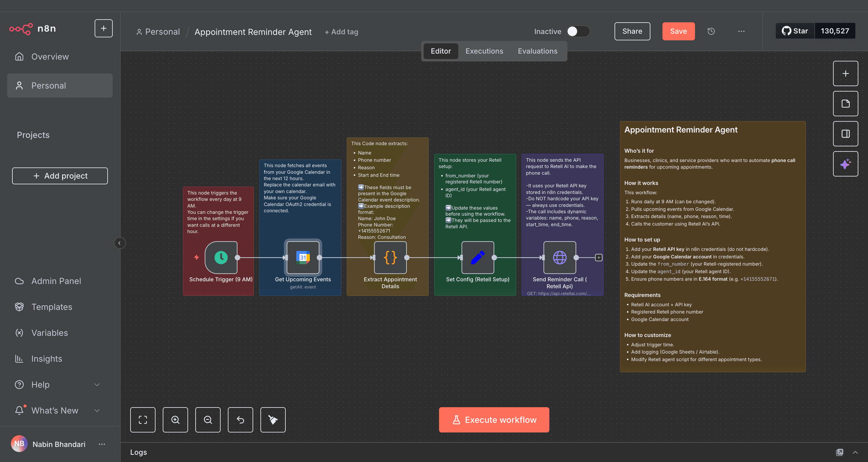
Task: Select the Set Config pencil node
Action: click(477, 258)
